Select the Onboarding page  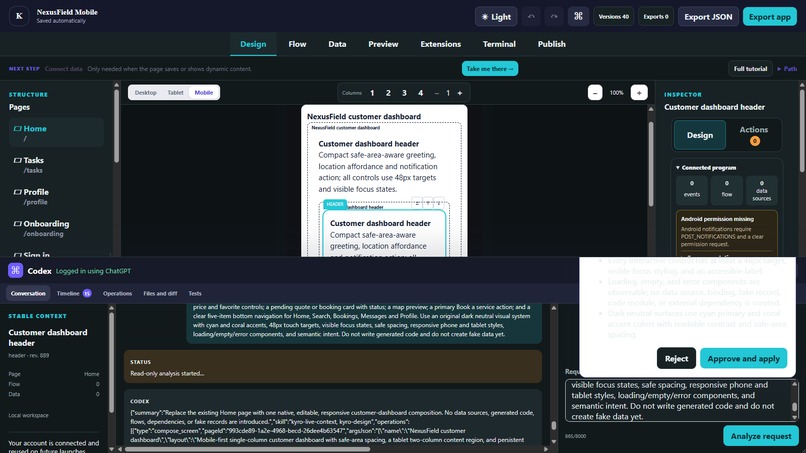tap(56, 228)
